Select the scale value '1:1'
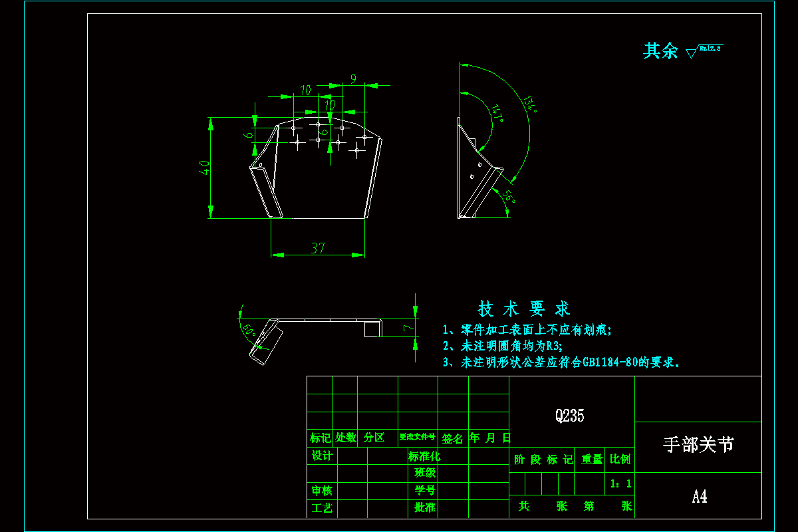Viewport: 798px width, 532px height. [x=620, y=484]
